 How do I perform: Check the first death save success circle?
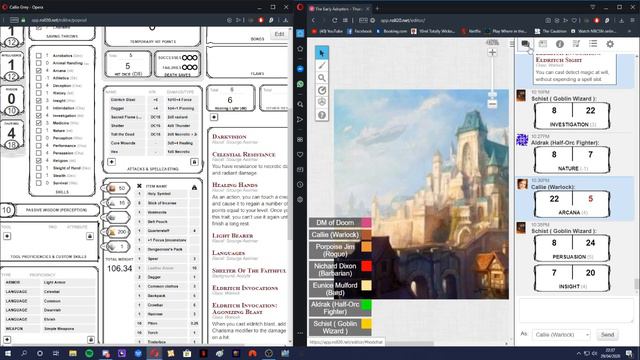point(185,58)
